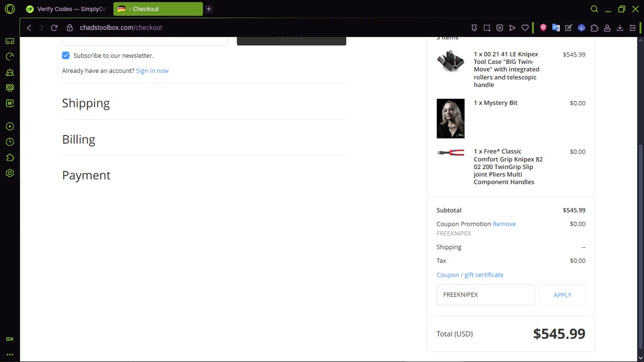Image resolution: width=644 pixels, height=362 pixels.
Task: Reload the checkout page
Action: (x=54, y=27)
